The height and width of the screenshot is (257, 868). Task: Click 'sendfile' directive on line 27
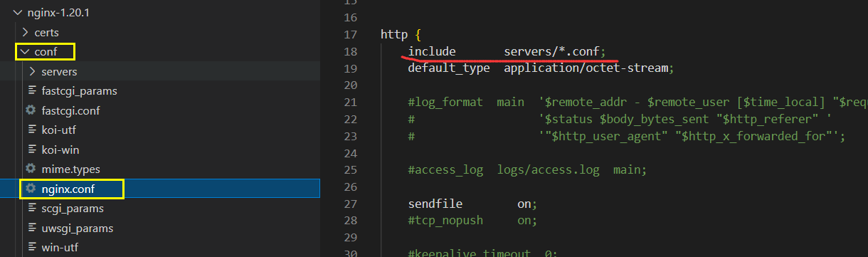(x=435, y=204)
